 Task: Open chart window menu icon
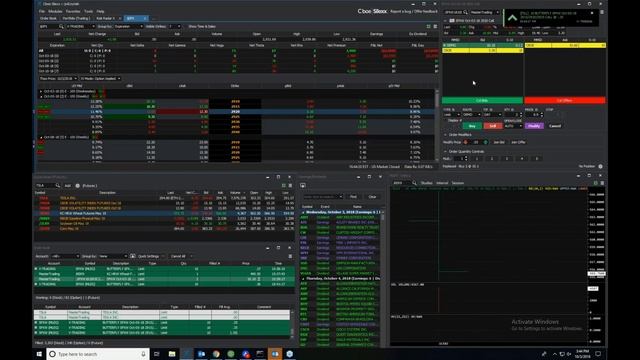pyautogui.click(x=602, y=183)
